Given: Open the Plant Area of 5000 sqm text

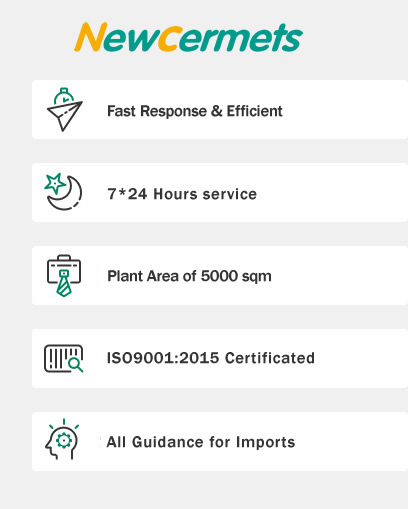Looking at the screenshot, I should tap(189, 276).
